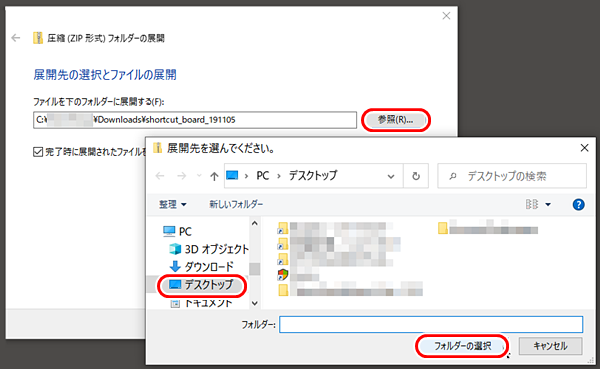Click the フォルダー name input field
600x369 pixels.
pyautogui.click(x=431, y=324)
